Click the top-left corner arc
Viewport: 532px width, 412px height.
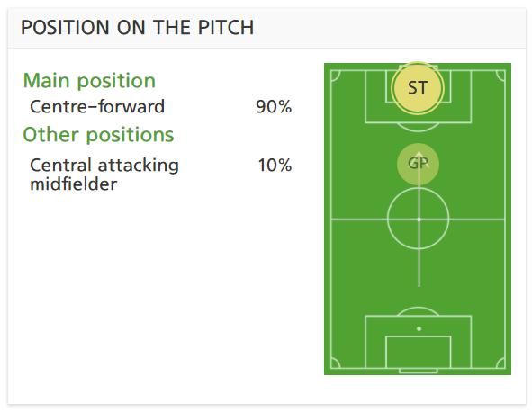coord(335,76)
